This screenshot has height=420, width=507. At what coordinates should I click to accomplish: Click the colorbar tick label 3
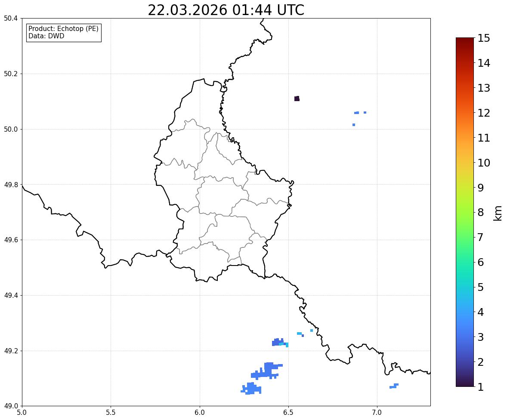coord(481,337)
